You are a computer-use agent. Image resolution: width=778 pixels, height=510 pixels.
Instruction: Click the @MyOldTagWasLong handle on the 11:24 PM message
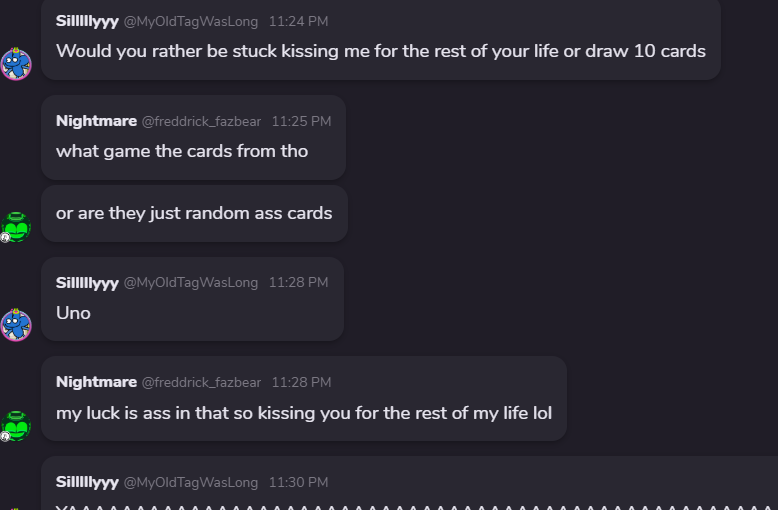point(190,22)
